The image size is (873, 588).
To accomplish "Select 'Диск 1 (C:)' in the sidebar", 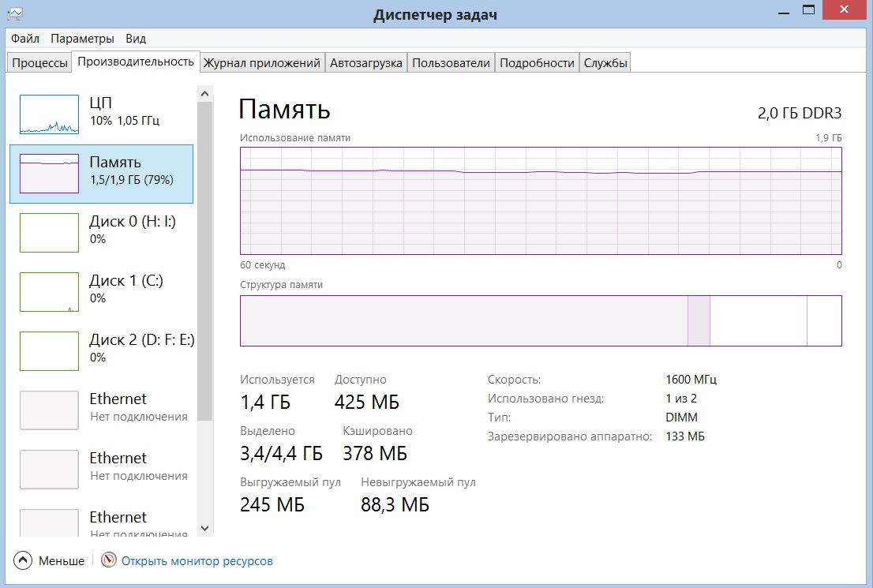I will (101, 291).
